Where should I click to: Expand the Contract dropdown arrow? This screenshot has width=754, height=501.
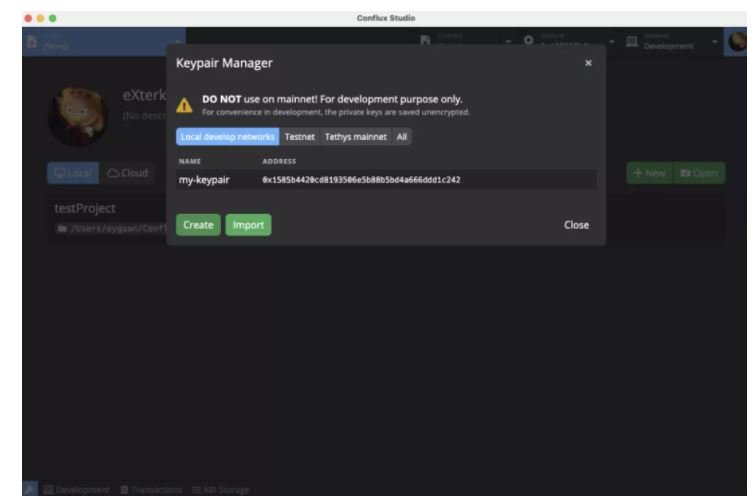click(508, 42)
